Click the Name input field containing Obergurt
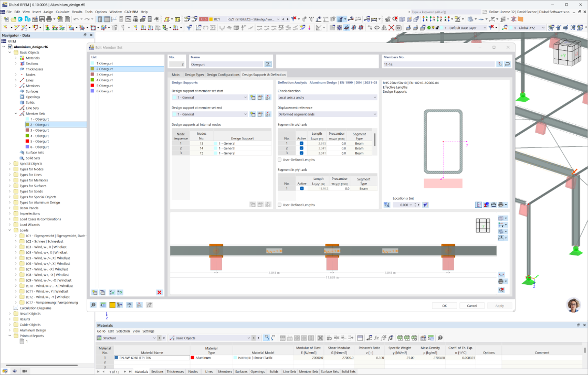588x375 pixels. click(226, 64)
